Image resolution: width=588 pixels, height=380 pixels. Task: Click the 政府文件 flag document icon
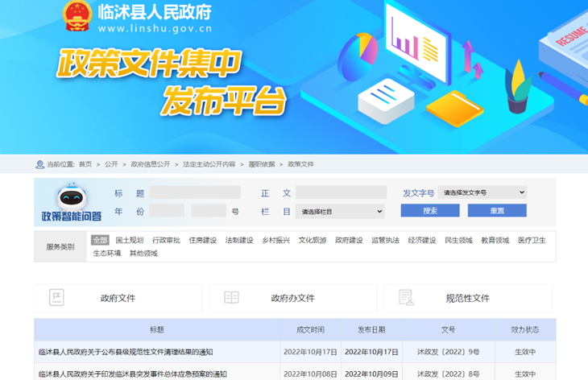click(56, 298)
